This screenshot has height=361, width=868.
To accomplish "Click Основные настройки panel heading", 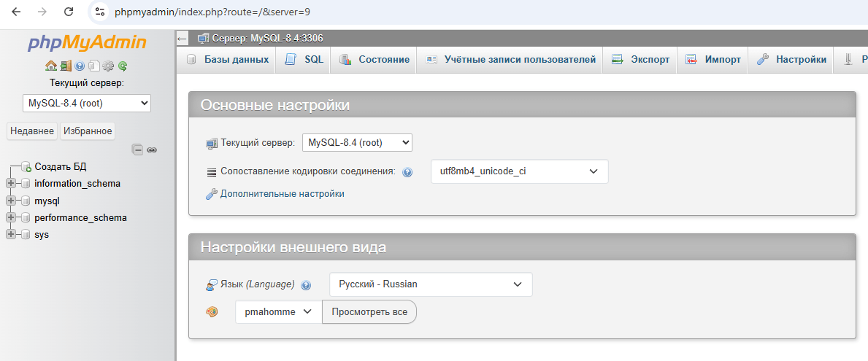I will coord(275,105).
